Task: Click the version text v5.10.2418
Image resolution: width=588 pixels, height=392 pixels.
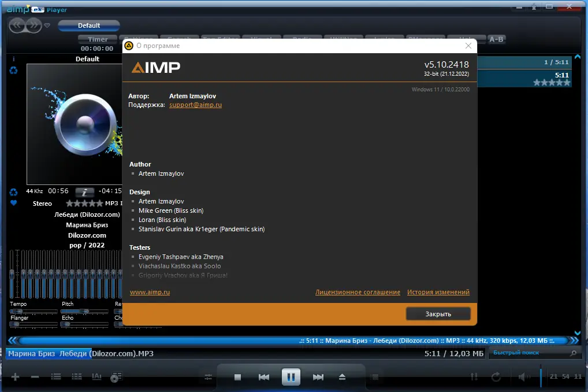Action: tap(446, 65)
